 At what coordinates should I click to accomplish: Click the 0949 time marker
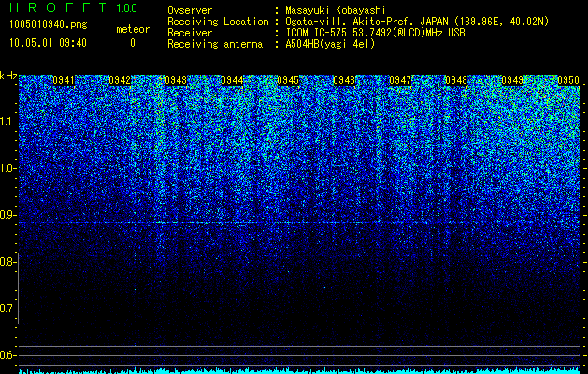[x=512, y=80]
